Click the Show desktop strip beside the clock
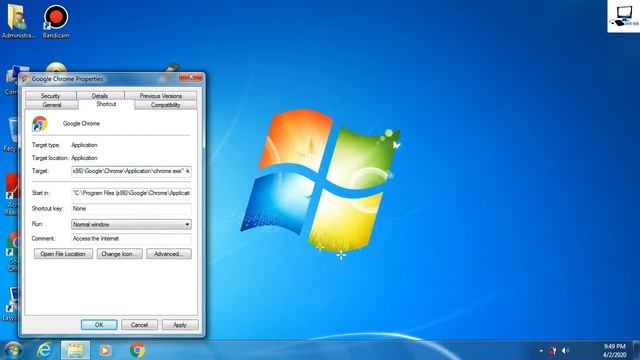Viewport: 640px width, 360px height. [x=636, y=350]
